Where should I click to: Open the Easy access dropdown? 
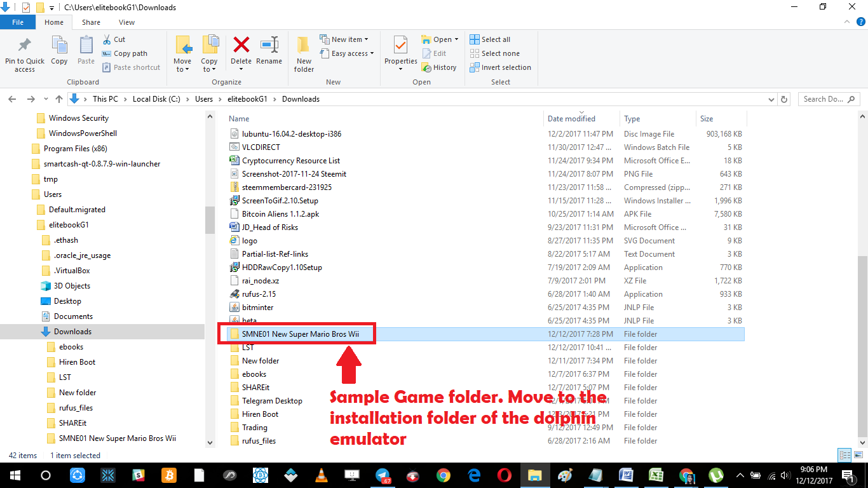(347, 53)
